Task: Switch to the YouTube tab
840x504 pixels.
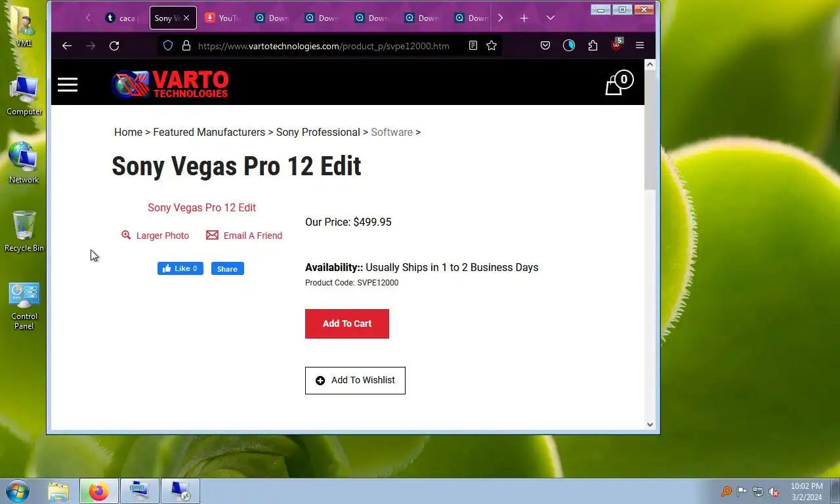Action: point(223,18)
